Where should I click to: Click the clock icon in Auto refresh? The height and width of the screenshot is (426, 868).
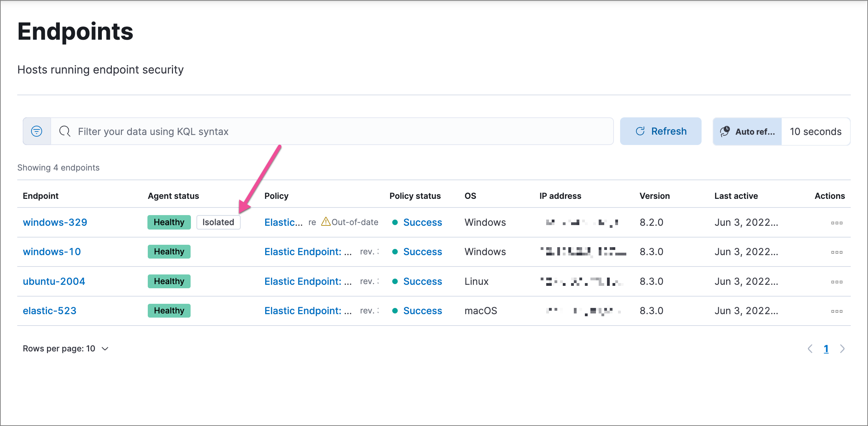(725, 131)
